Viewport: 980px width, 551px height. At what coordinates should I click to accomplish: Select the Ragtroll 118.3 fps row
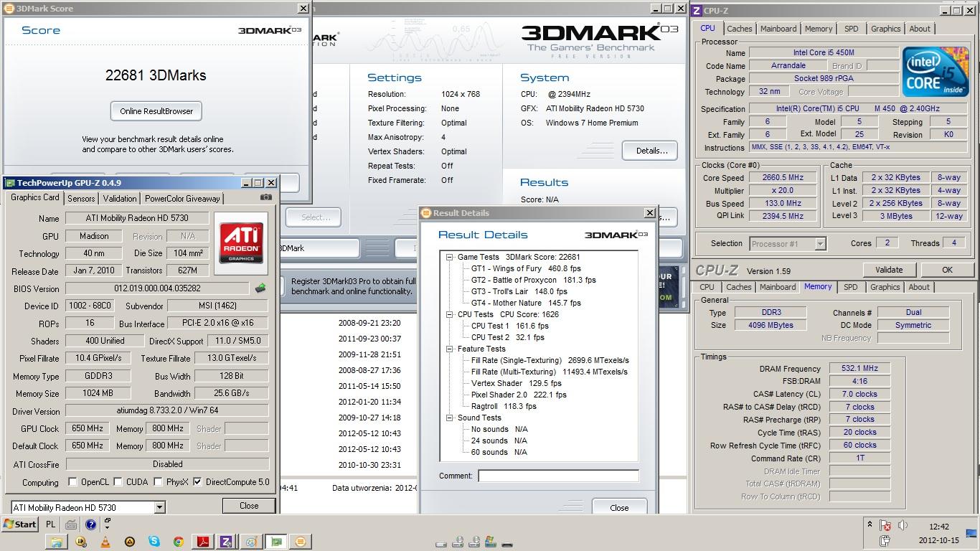(504, 406)
